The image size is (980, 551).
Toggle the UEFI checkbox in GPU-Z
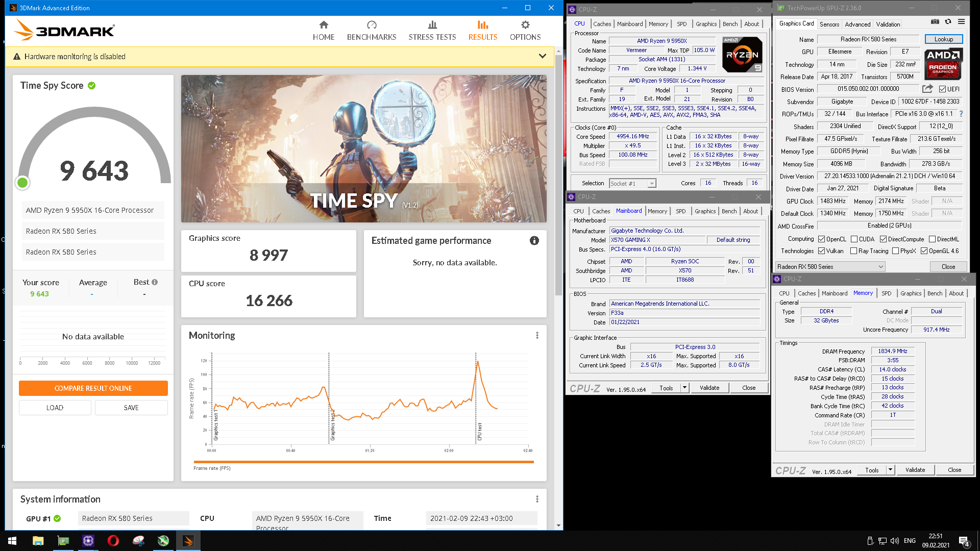[942, 89]
